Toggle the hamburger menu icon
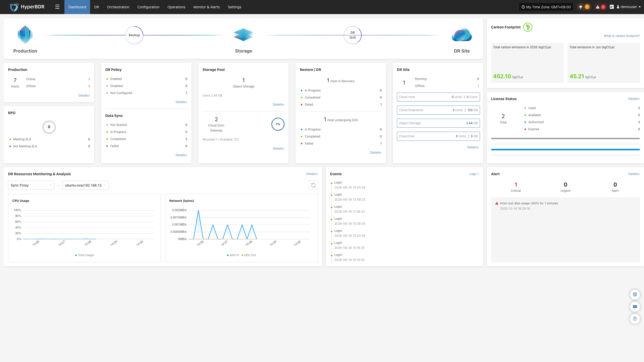The image size is (644, 362). tap(57, 7)
